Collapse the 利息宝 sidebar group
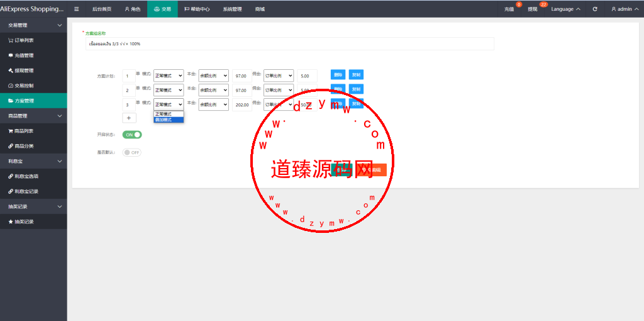The height and width of the screenshot is (321, 644). coord(33,161)
